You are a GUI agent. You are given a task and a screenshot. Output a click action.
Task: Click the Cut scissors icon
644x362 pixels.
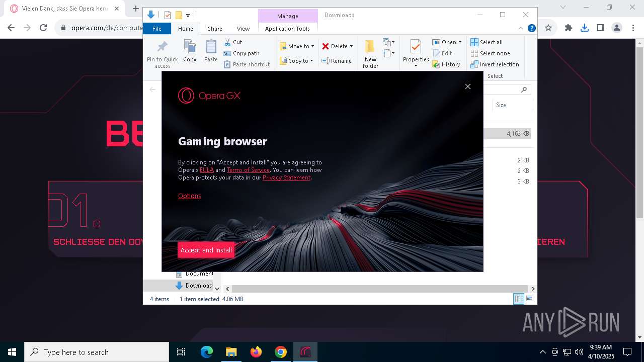tap(227, 42)
